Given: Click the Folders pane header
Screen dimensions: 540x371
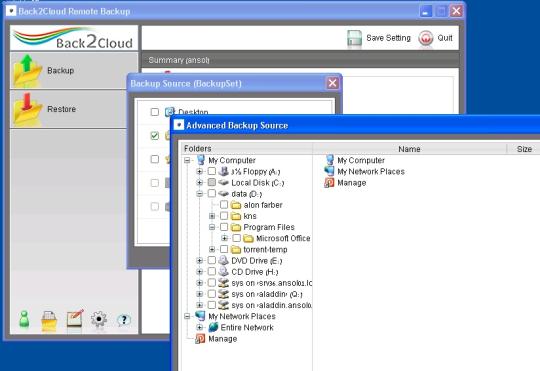Looking at the screenshot, I should pyautogui.click(x=247, y=148).
